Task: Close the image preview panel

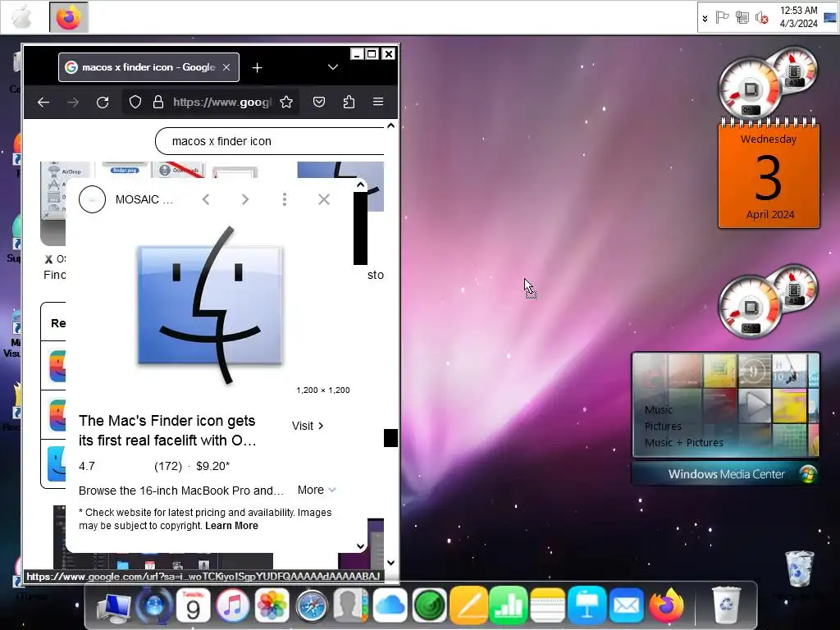Action: click(x=323, y=199)
